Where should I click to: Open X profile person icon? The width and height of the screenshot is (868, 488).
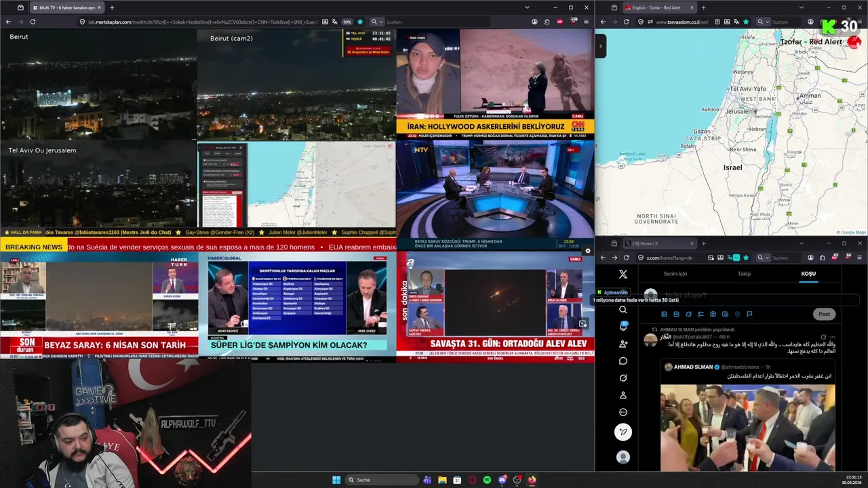pos(623,395)
